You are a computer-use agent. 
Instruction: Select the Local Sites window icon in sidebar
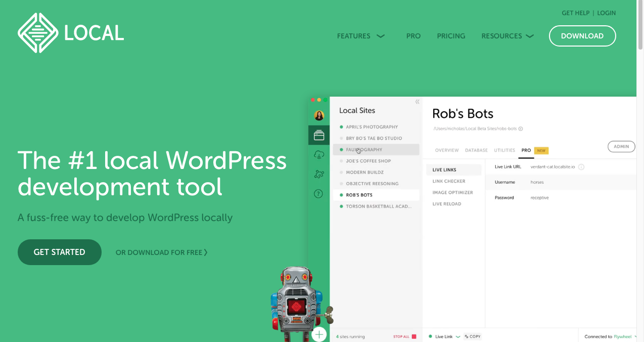(319, 135)
